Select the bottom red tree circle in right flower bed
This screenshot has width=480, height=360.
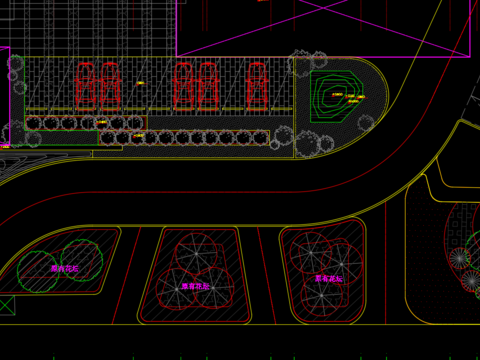point(322,295)
